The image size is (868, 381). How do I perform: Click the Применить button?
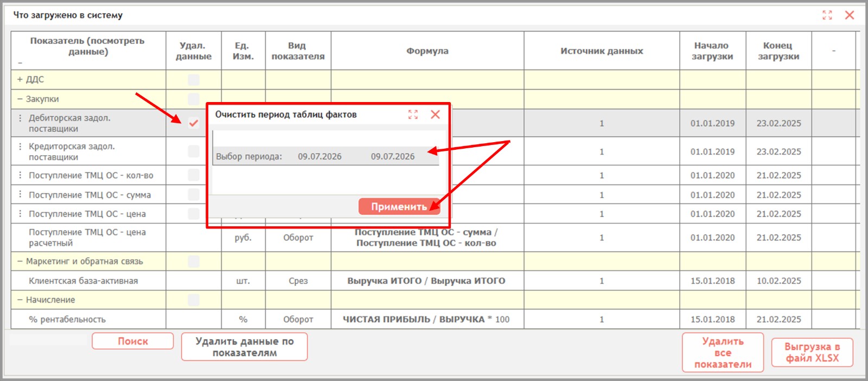point(399,206)
